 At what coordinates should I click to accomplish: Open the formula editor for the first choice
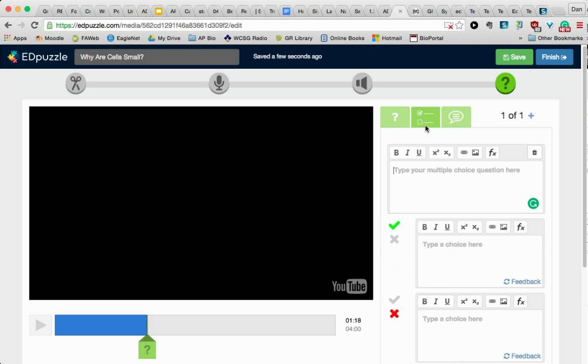click(x=521, y=227)
